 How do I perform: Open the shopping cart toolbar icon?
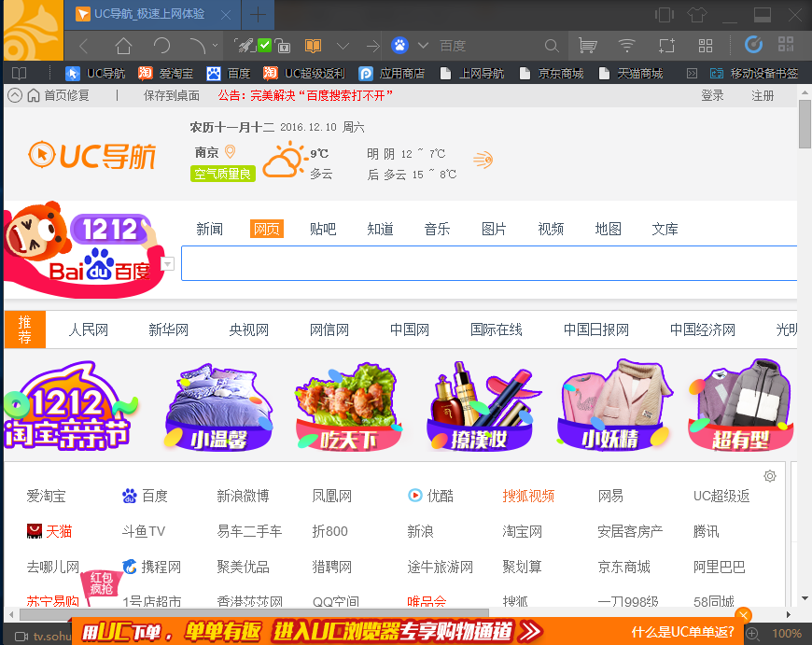tap(587, 46)
